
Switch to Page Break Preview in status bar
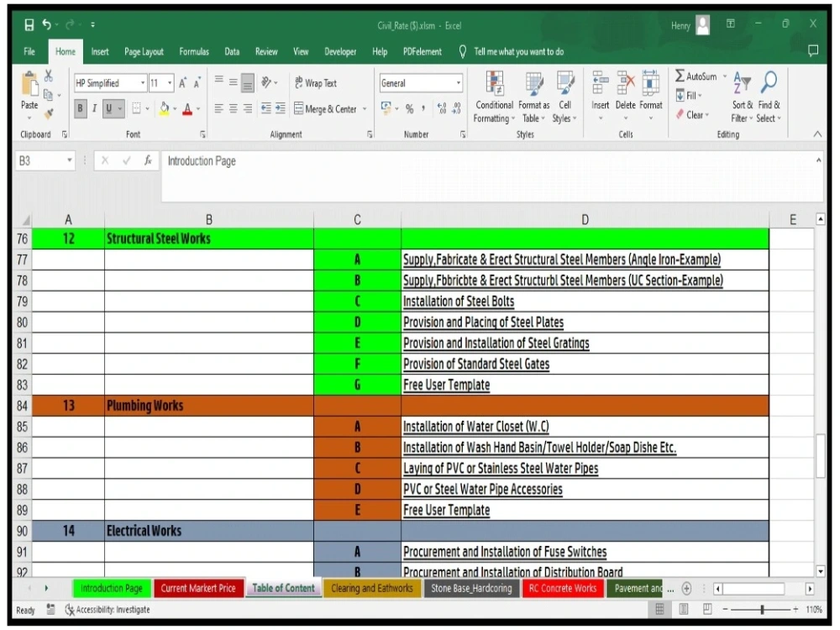click(707, 609)
